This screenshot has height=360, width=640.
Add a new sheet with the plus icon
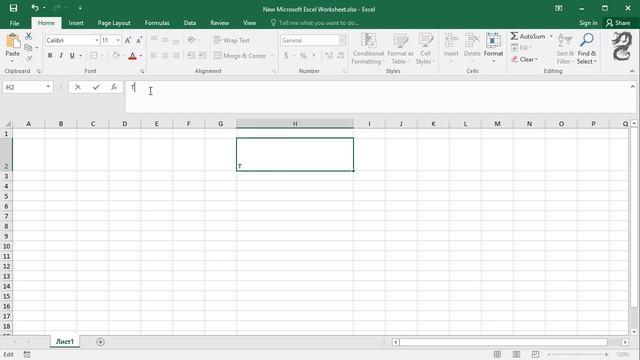[100, 342]
